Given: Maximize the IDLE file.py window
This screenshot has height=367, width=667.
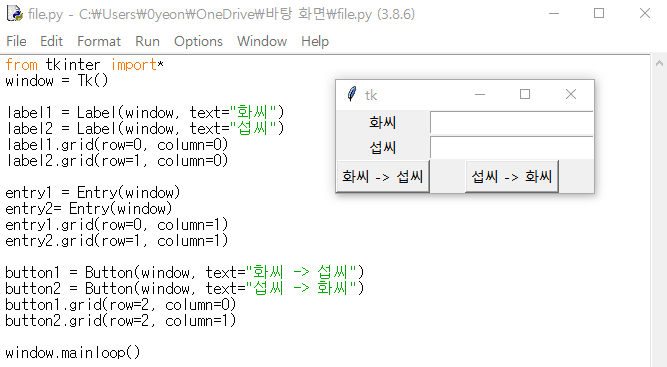Looking at the screenshot, I should (599, 14).
